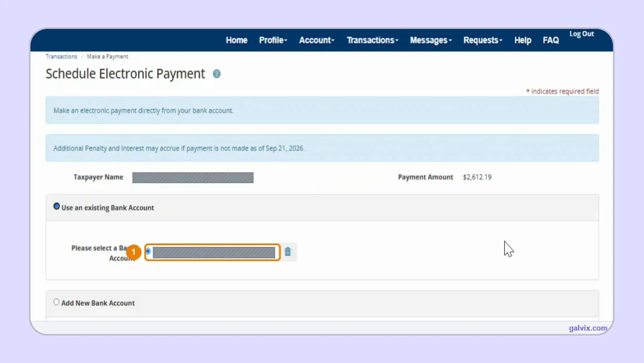The width and height of the screenshot is (644, 363).
Task: Expand the Messages menu
Action: [x=431, y=40]
